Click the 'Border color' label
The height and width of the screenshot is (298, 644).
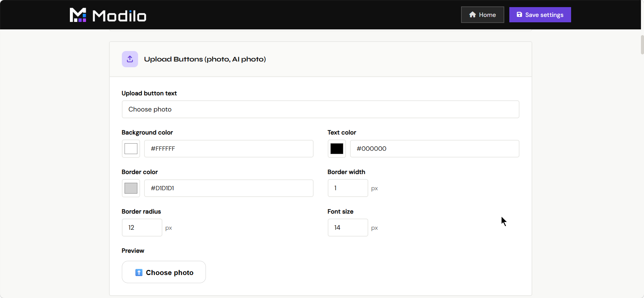point(140,172)
